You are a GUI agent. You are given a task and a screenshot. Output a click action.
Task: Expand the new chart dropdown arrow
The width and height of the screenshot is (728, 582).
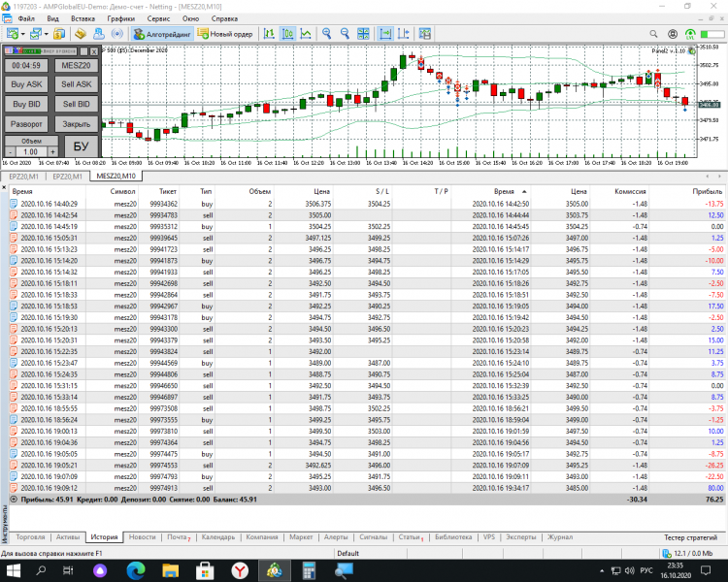(22, 34)
